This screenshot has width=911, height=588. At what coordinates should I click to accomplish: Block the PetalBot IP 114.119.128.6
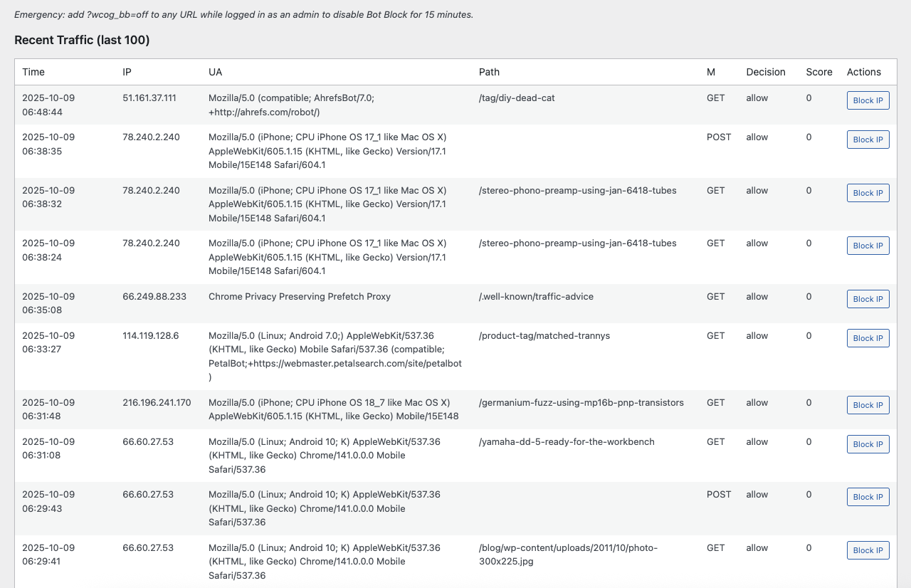[868, 338]
